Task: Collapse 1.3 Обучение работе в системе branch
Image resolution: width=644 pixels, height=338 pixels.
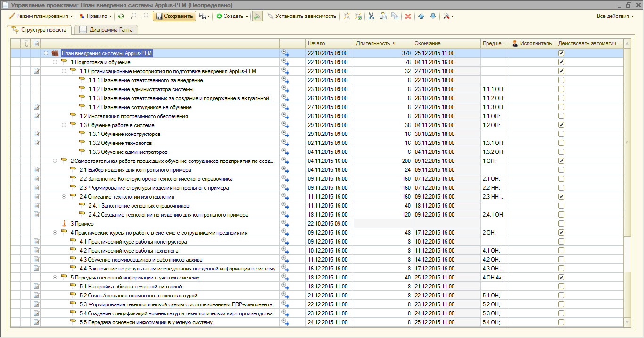Action: coord(64,125)
